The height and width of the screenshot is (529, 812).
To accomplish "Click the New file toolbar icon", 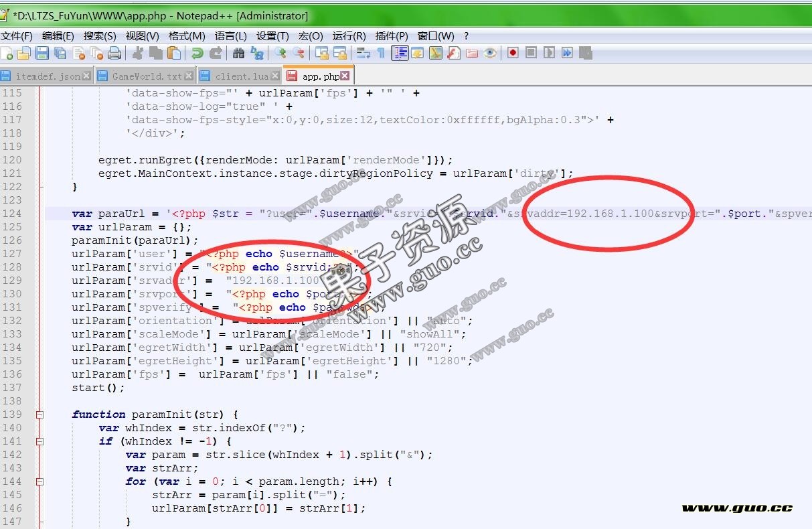I will pyautogui.click(x=7, y=53).
